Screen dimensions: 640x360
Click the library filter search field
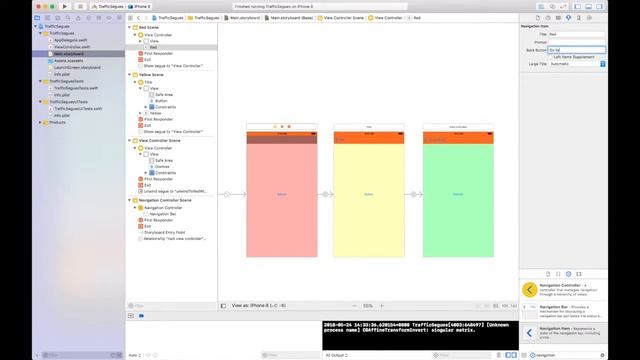click(567, 355)
